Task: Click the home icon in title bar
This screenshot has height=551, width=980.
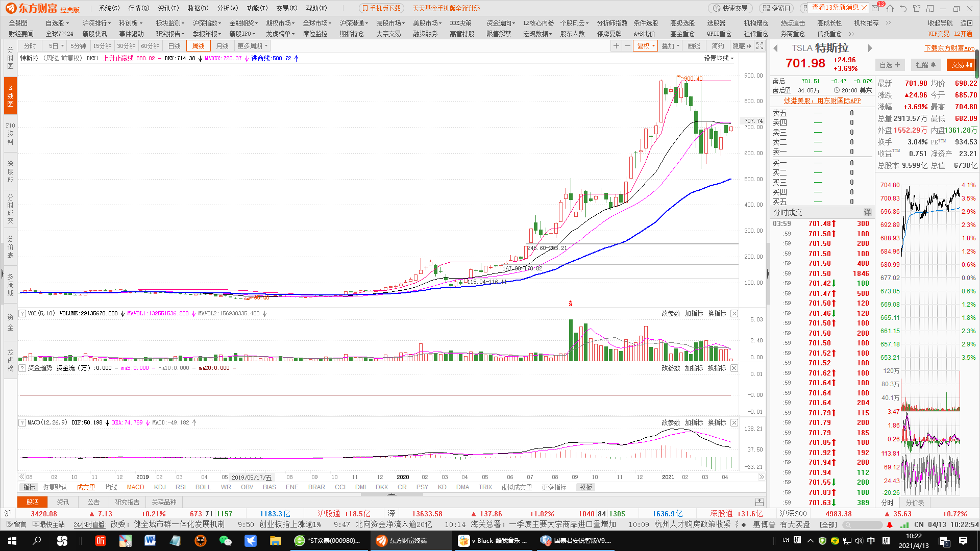Action: point(890,8)
